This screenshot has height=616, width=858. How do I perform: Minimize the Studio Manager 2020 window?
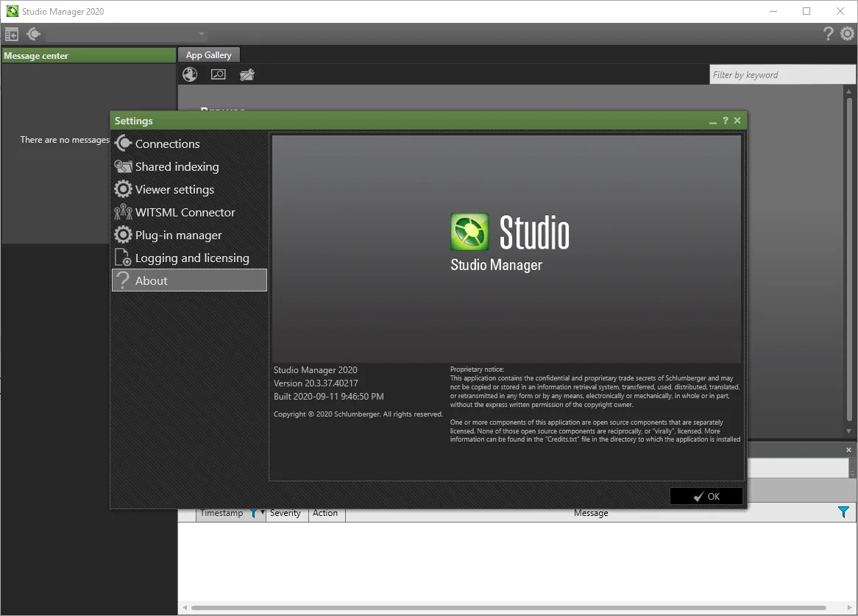coord(773,12)
